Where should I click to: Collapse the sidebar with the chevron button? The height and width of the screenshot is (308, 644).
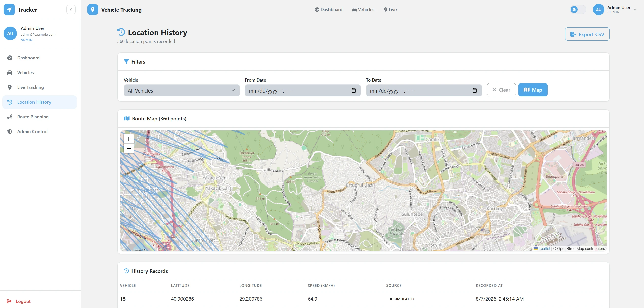pos(71,10)
